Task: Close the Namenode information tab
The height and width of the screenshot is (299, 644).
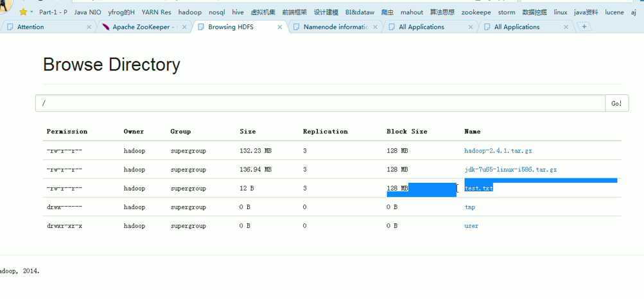Action: point(376,27)
